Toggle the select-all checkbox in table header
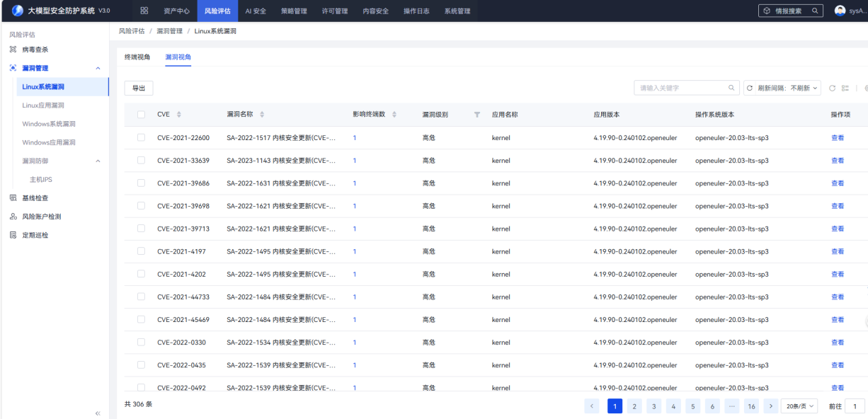 coord(141,115)
